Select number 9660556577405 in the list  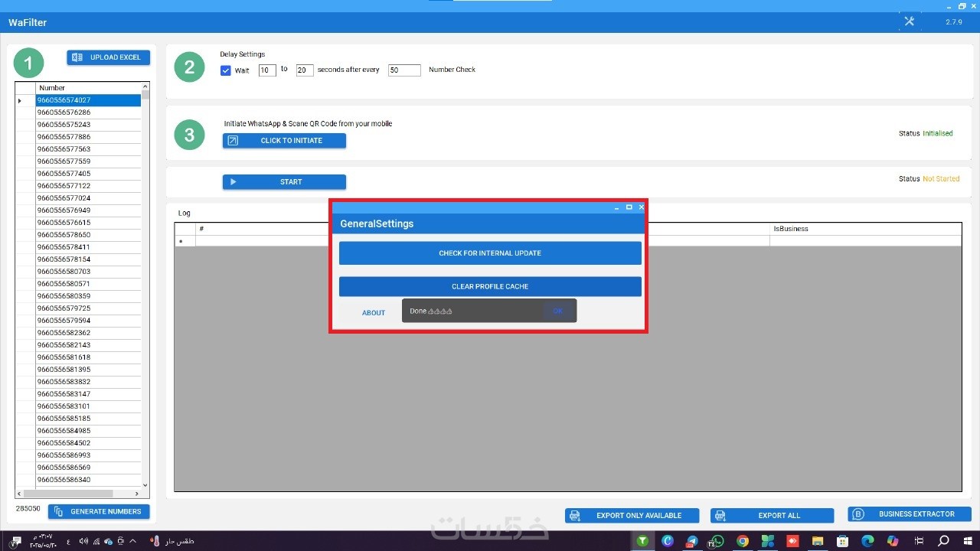tap(88, 174)
